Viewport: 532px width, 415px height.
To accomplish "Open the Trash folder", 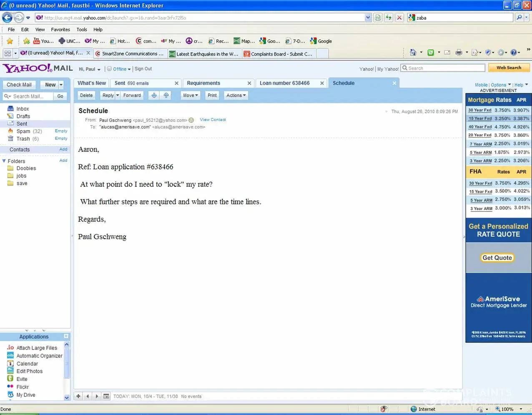I will click(x=23, y=139).
